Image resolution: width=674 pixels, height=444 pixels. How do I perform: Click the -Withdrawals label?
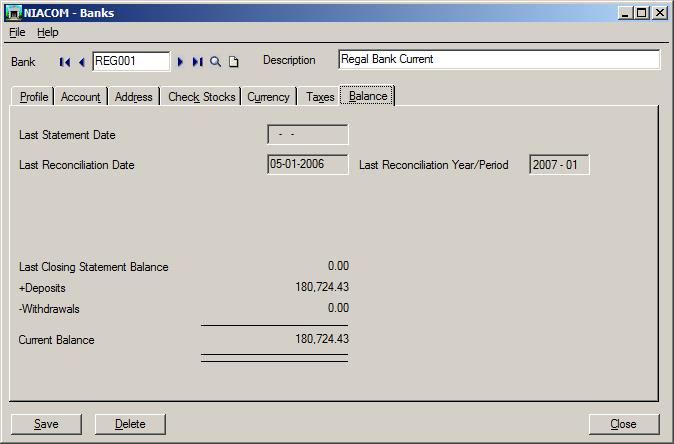[49, 309]
